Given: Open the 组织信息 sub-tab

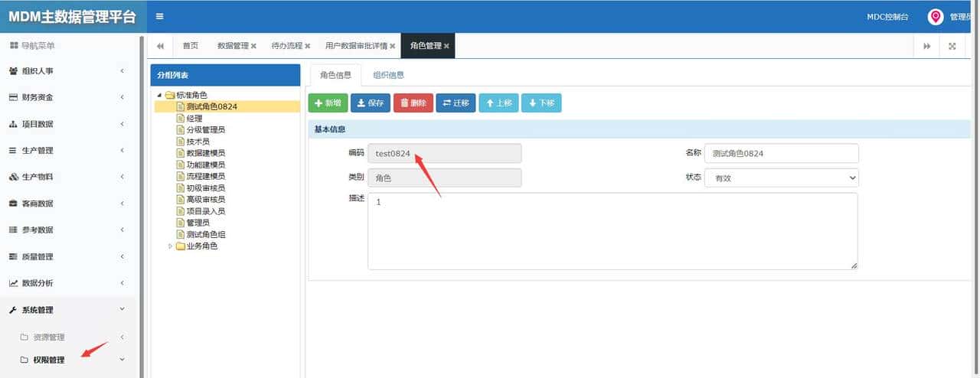Looking at the screenshot, I should pyautogui.click(x=388, y=75).
